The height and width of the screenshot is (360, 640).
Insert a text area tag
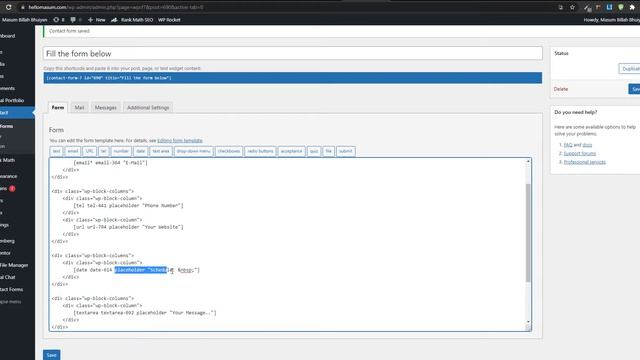[x=161, y=151]
